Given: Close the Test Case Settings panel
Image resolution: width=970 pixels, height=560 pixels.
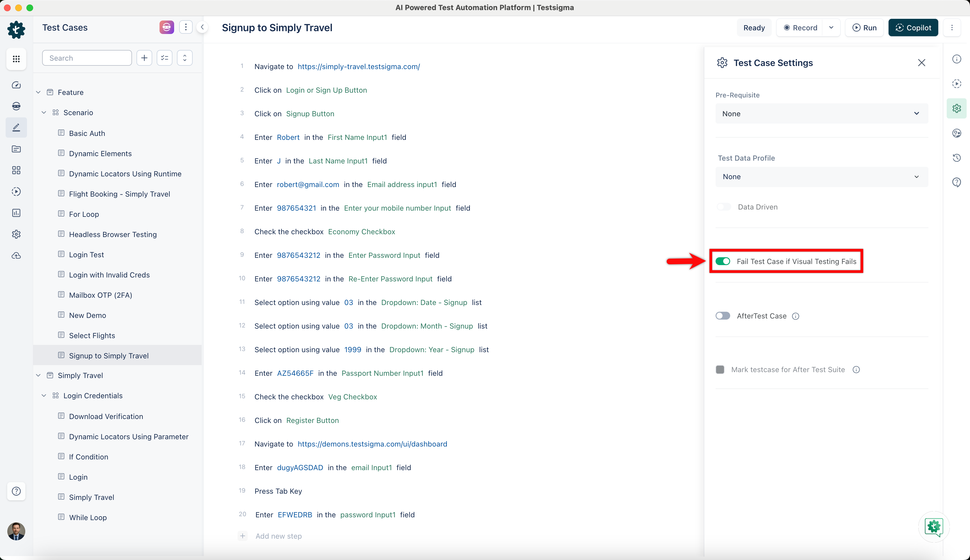Looking at the screenshot, I should click(921, 63).
